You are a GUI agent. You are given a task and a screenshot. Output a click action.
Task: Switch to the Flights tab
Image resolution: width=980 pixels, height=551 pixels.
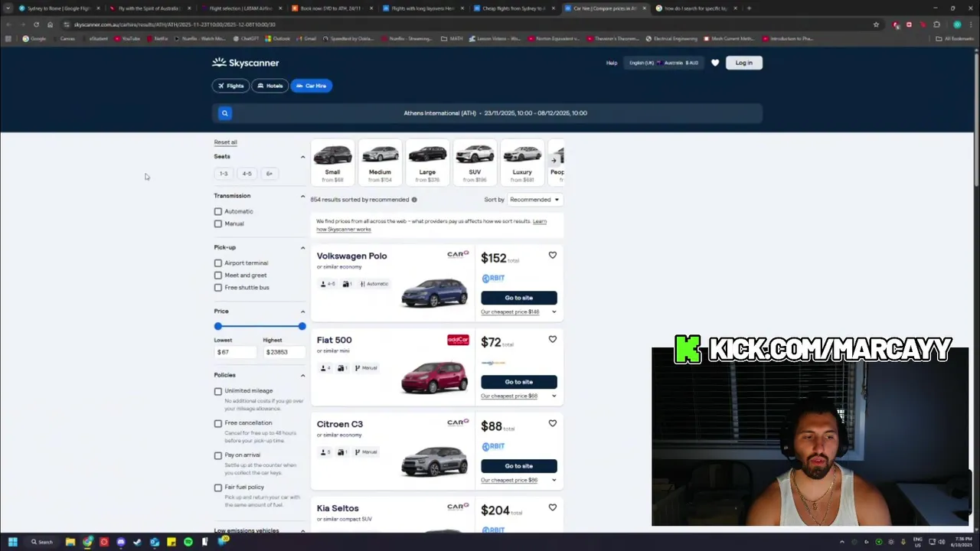click(x=230, y=86)
